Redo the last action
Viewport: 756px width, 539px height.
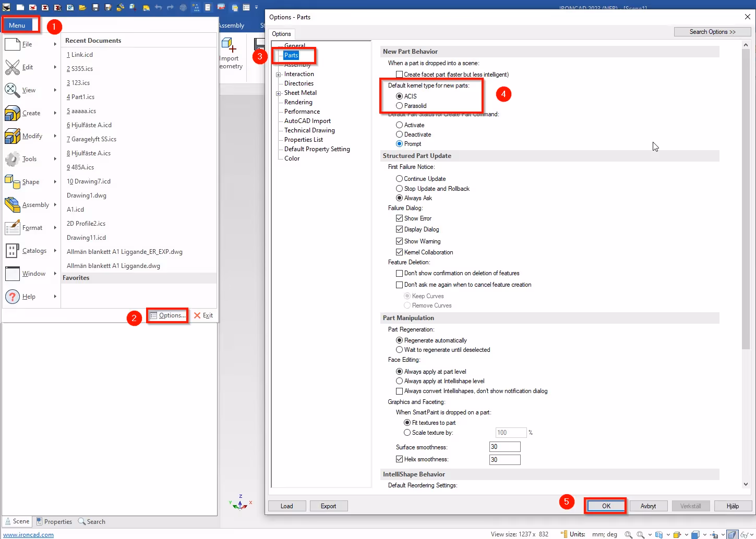[x=171, y=7]
